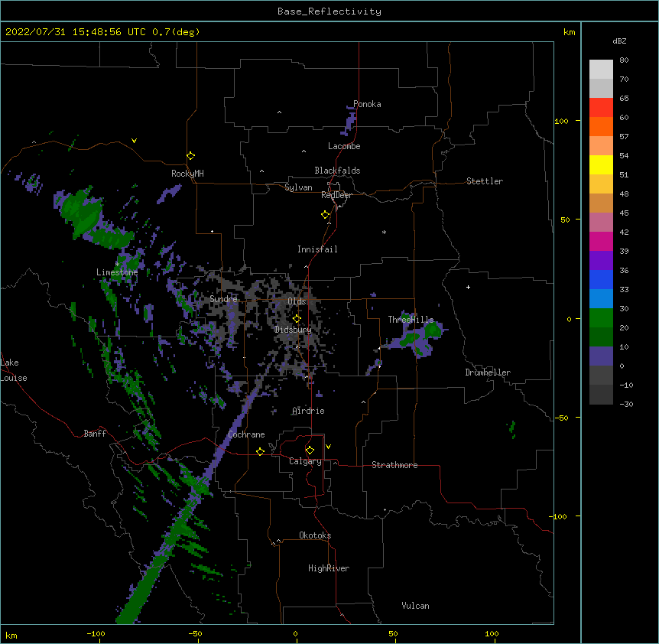
Task: Click the yellow diamond marker south of RedDeer
Action: (x=326, y=215)
